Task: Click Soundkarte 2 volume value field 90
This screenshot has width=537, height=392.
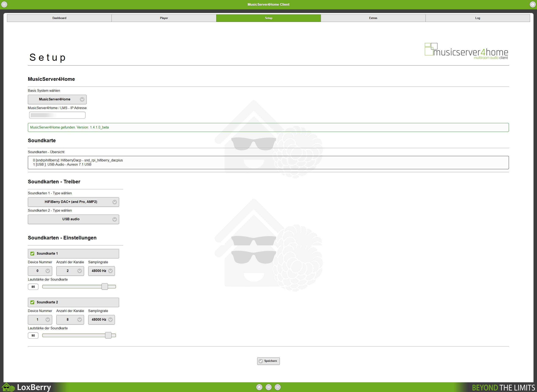Action: click(33, 335)
